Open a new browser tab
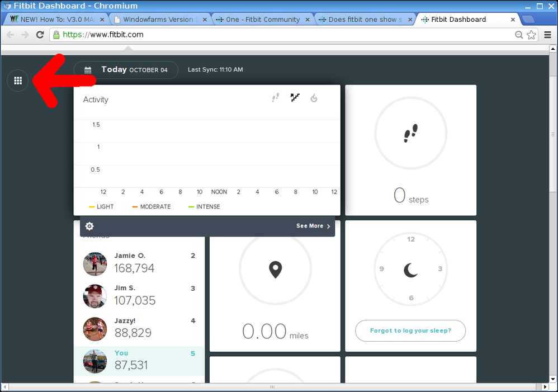Viewport: 558px width, 392px height. (528, 19)
